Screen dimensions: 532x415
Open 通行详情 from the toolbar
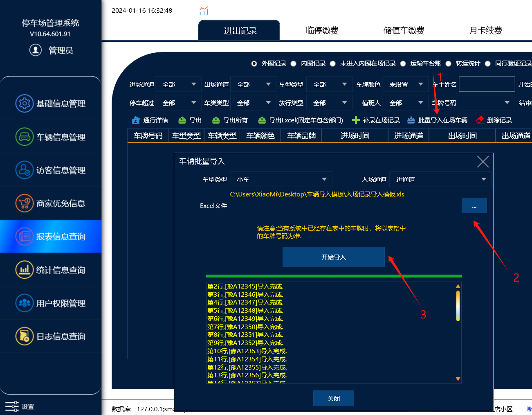click(150, 120)
